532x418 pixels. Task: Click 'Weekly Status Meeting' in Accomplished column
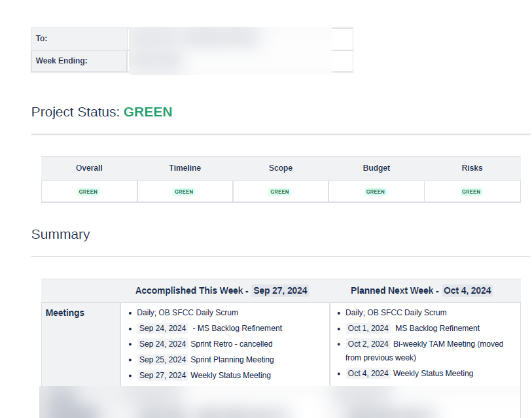pos(231,375)
